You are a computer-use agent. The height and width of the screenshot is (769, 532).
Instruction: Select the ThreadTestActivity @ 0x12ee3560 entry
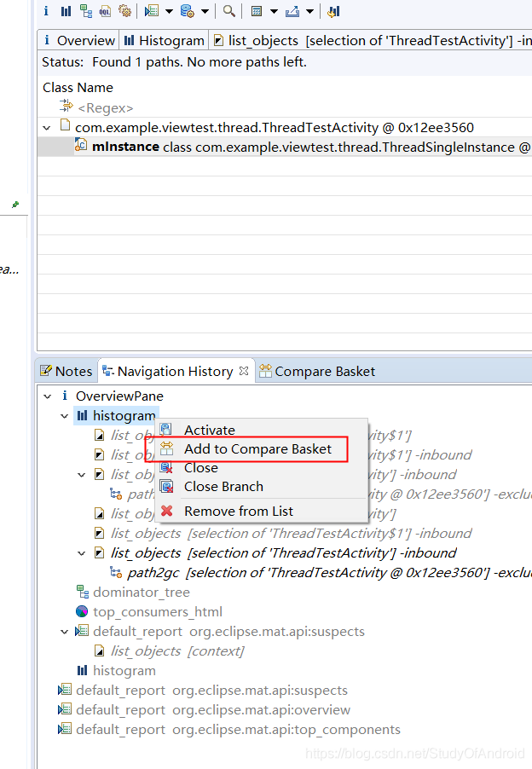274,128
